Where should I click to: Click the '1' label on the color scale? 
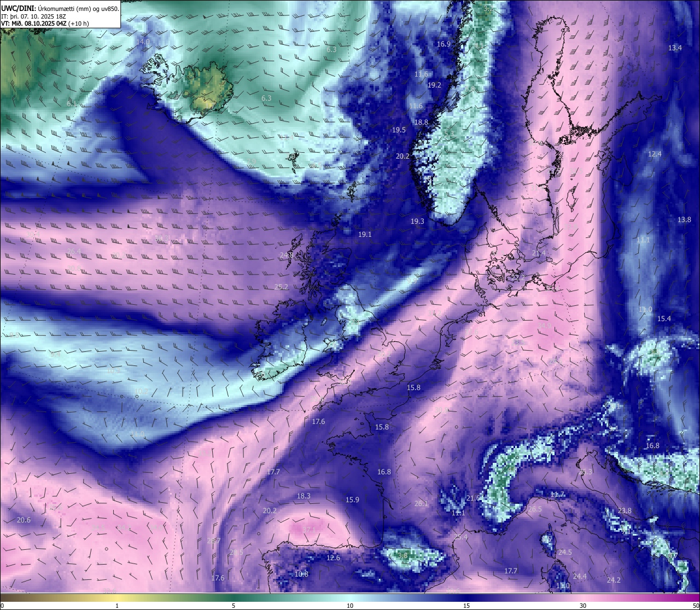[x=117, y=606]
